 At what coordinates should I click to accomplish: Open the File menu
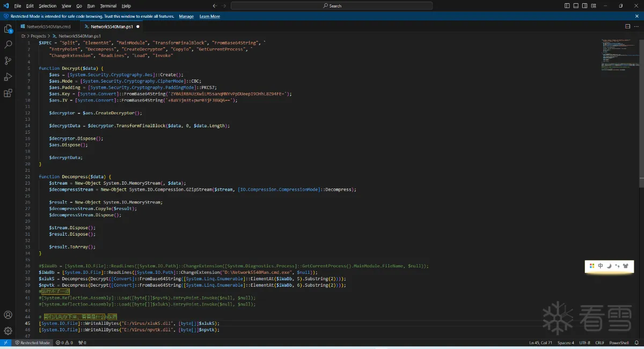click(x=18, y=6)
